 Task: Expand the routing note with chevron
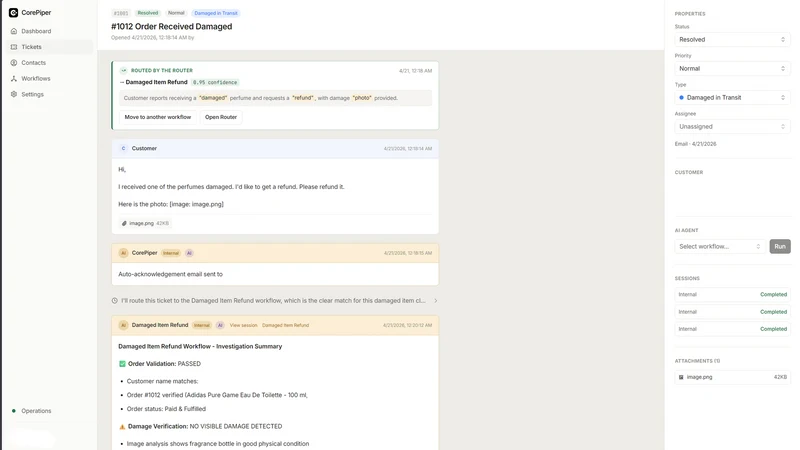pyautogui.click(x=435, y=301)
